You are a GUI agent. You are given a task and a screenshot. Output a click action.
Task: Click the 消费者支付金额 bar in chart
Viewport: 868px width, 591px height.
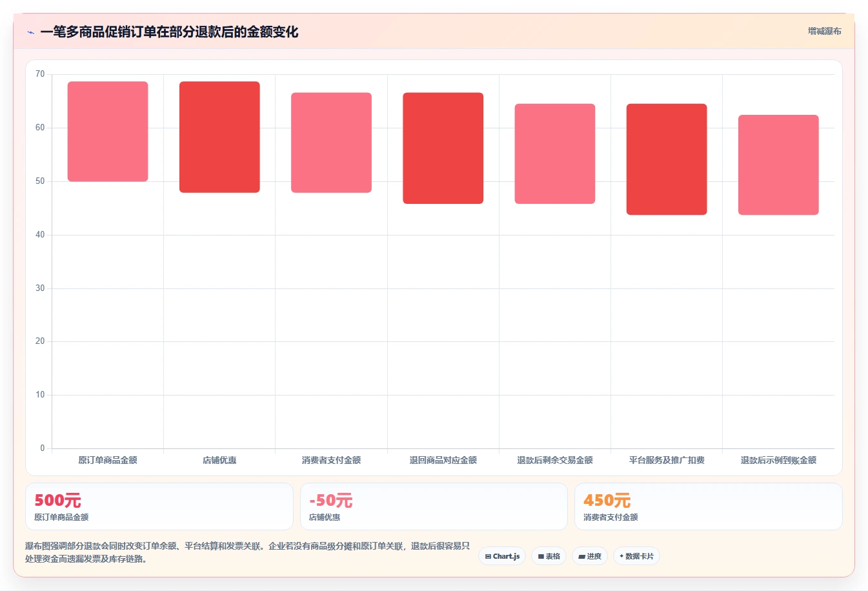tap(331, 143)
